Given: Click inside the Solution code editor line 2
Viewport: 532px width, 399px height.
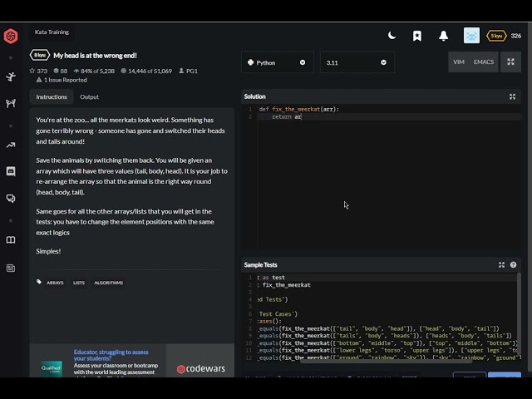Looking at the screenshot, I should [389, 116].
